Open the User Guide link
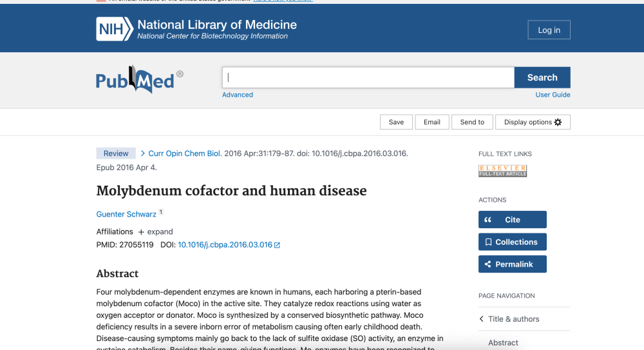 pyautogui.click(x=553, y=95)
